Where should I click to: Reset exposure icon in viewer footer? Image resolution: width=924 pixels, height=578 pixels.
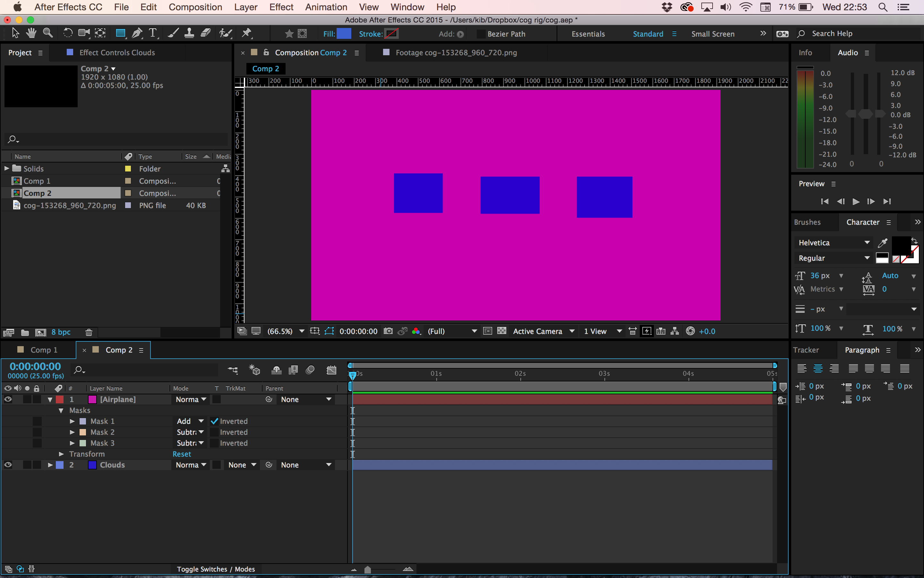[x=690, y=331]
